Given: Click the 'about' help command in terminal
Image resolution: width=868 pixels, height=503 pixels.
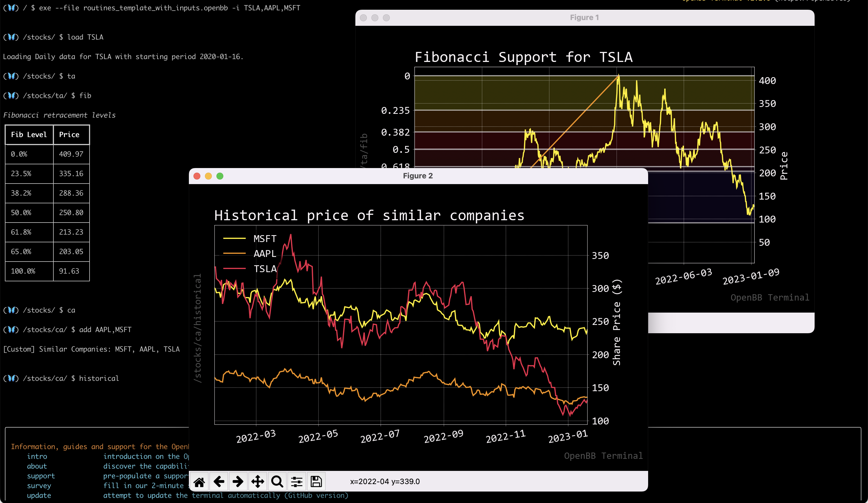Looking at the screenshot, I should (37, 466).
